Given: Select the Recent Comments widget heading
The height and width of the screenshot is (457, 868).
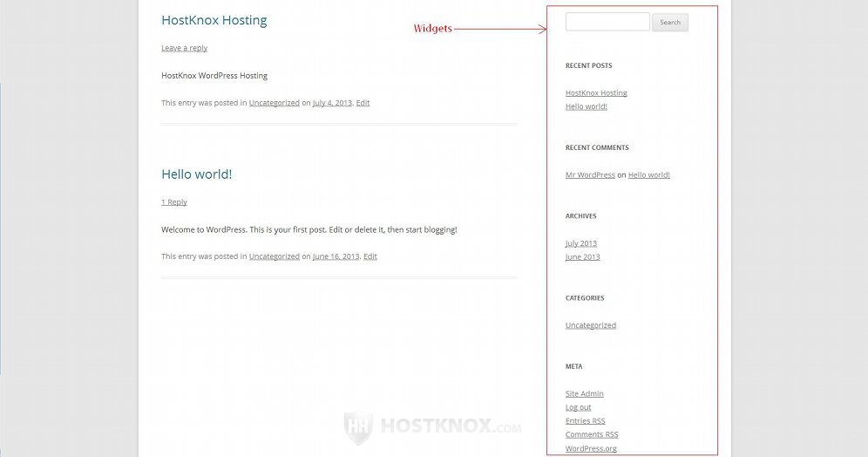Looking at the screenshot, I should [x=597, y=147].
